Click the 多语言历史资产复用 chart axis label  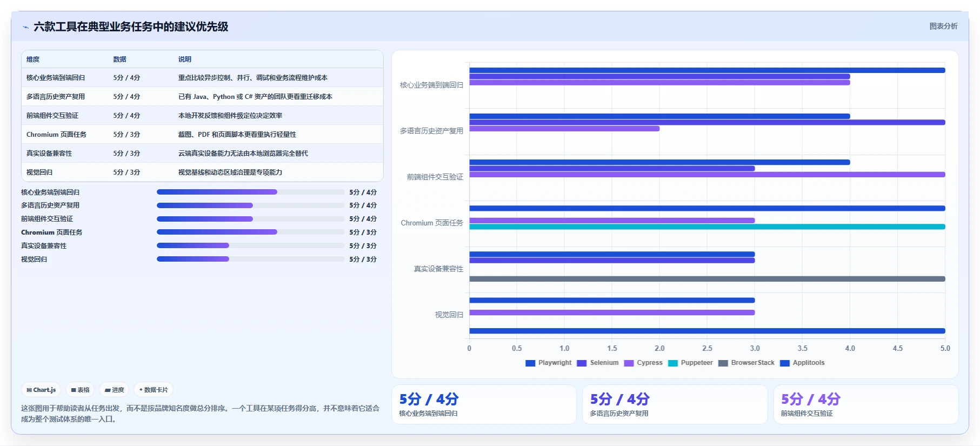[x=431, y=131]
